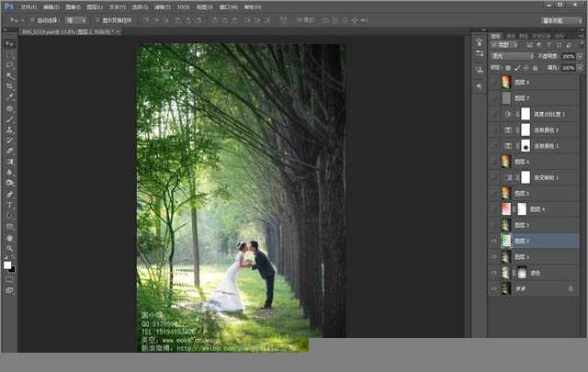Viewport: 588px width, 372px height.
Task: Select the Eyedropper tool
Action: [9, 97]
